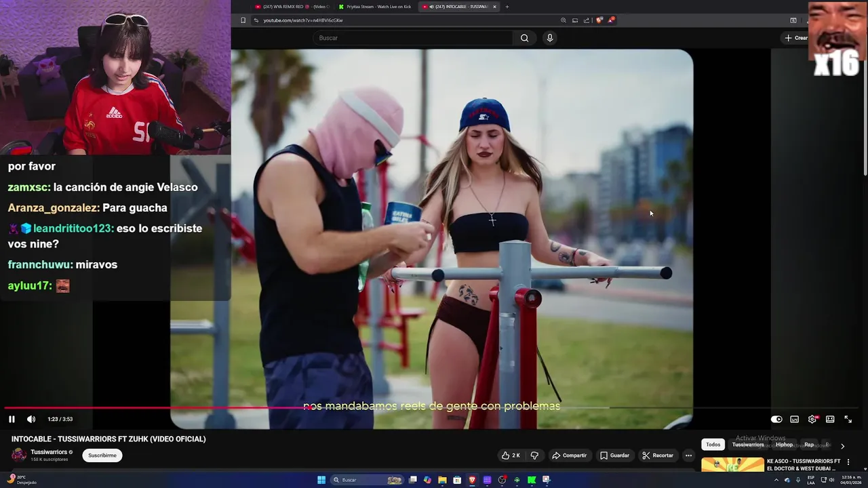Open the Brave browser taskbar icon
This screenshot has height=488, width=868.
click(472, 480)
